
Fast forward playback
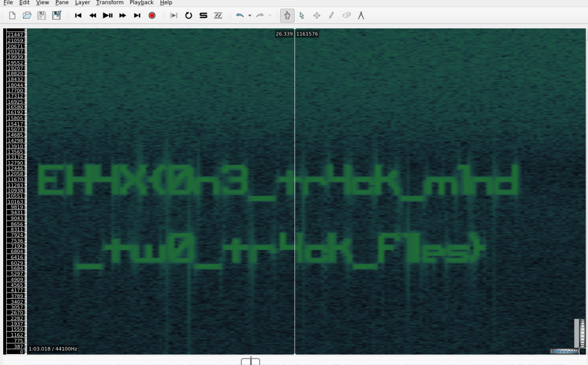[123, 16]
